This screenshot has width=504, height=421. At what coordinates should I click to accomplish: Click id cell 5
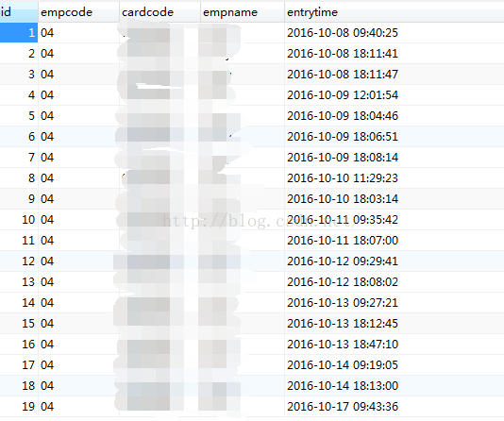click(19, 116)
